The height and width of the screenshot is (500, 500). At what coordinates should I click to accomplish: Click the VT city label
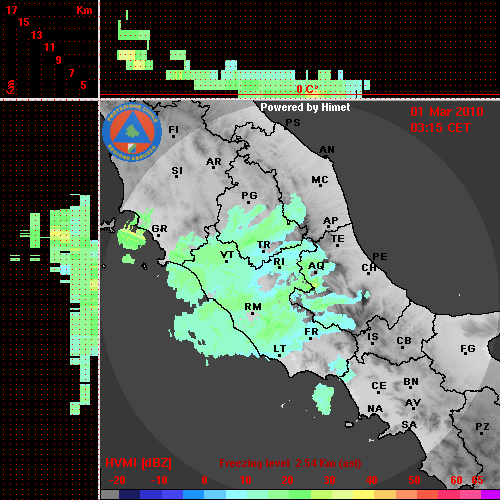[x=227, y=255]
